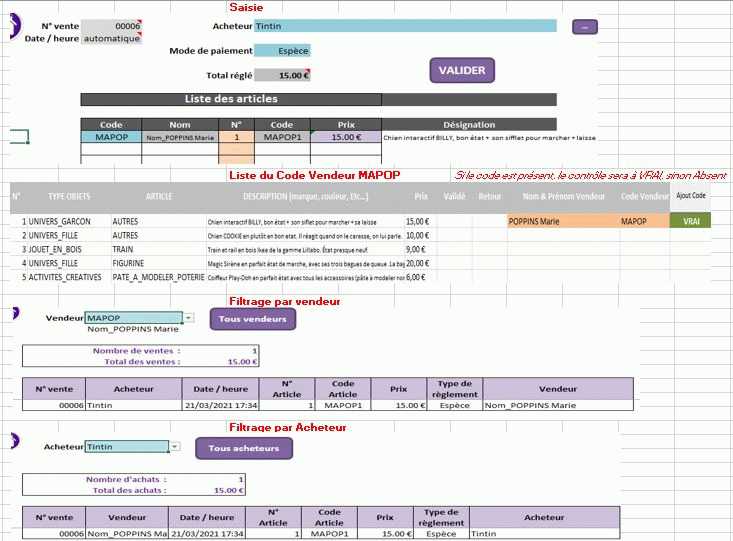
Task: Click the Type de règlement header in vendor table
Action: pos(454,389)
